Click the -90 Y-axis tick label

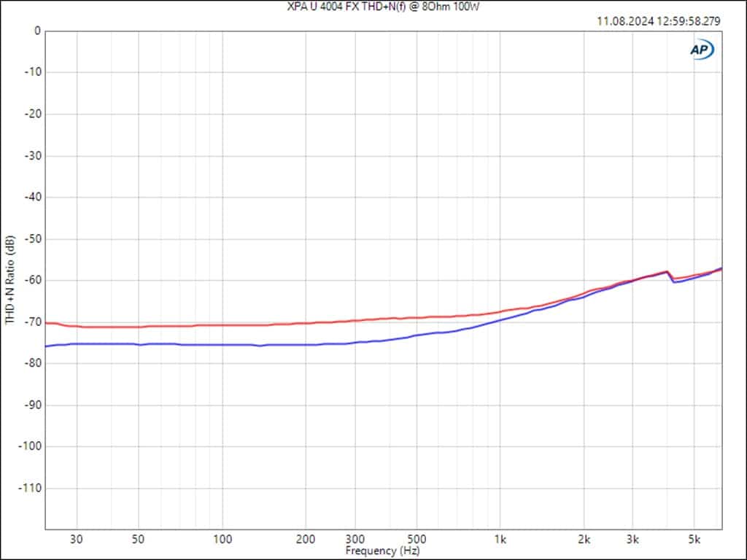coord(33,405)
